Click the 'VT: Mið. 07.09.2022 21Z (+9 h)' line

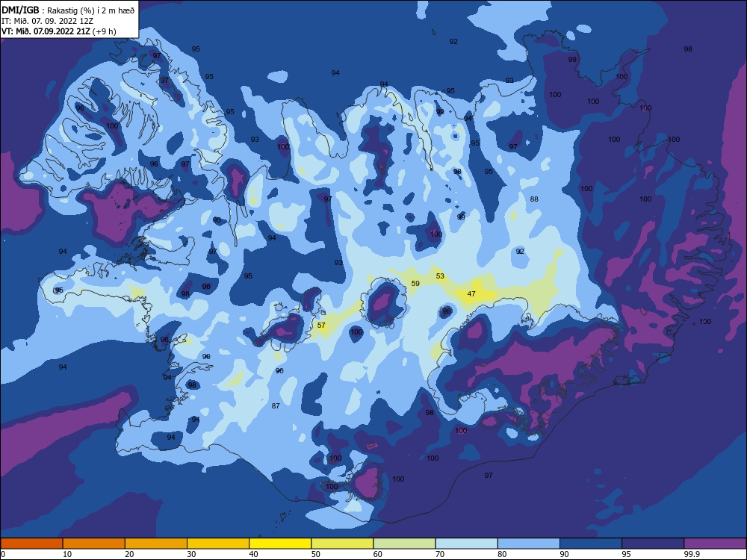tap(58, 31)
